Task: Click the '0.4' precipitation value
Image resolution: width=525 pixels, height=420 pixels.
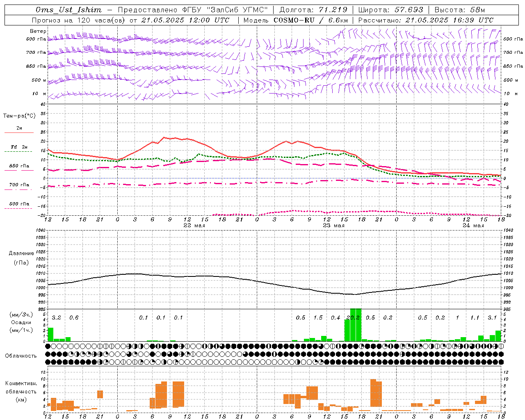Action: pos(336,317)
